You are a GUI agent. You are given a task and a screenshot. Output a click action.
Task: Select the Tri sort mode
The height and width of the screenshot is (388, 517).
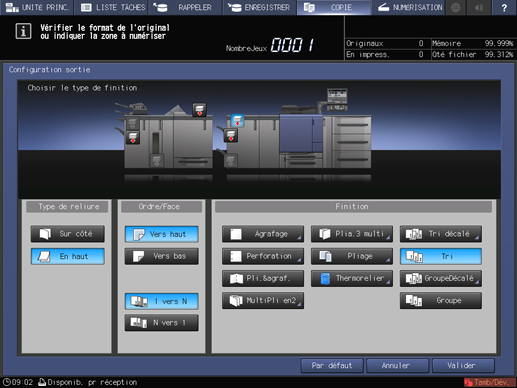[x=441, y=256]
